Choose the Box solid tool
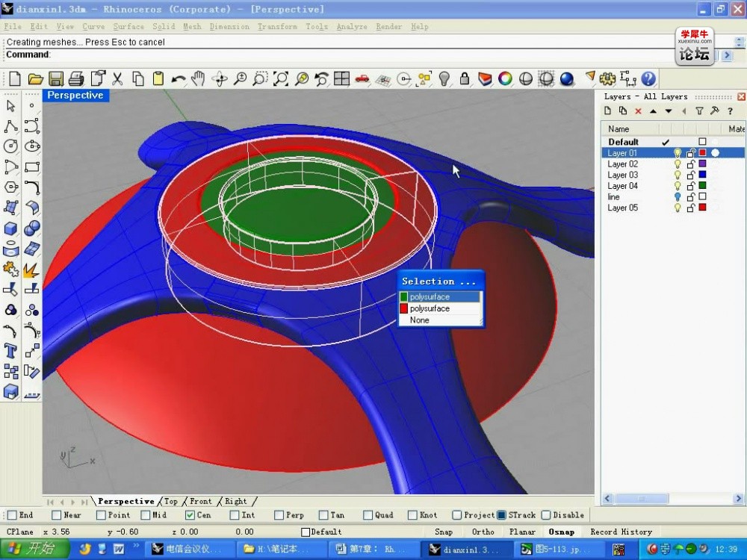The image size is (747, 560). (11, 228)
